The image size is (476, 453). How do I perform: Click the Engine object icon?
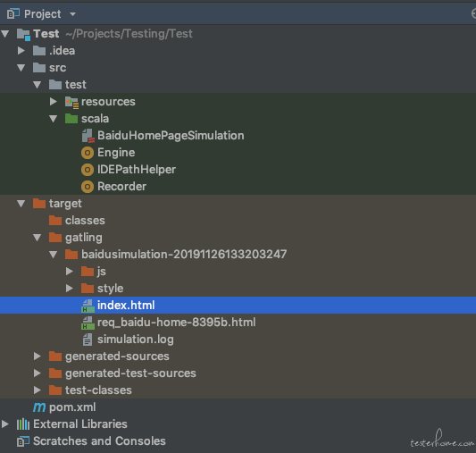click(x=88, y=153)
